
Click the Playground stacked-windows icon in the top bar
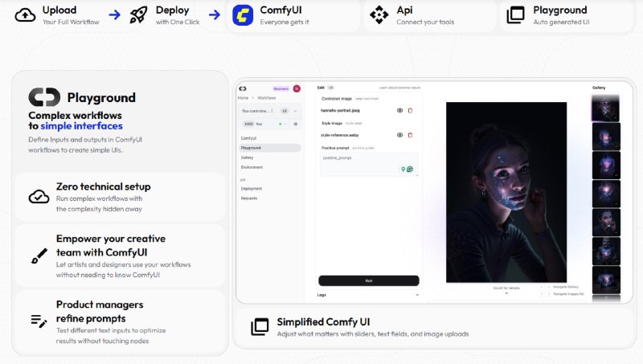pos(515,15)
